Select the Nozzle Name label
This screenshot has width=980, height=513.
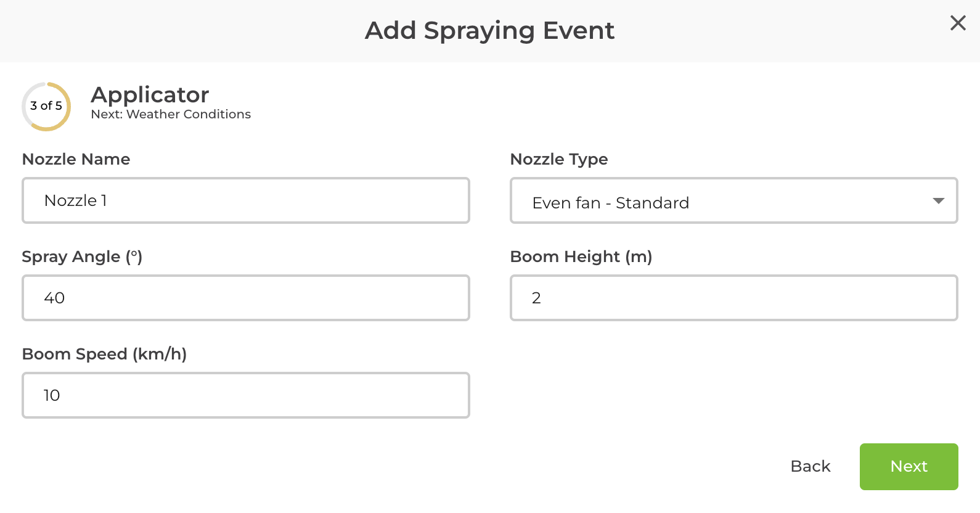(76, 159)
